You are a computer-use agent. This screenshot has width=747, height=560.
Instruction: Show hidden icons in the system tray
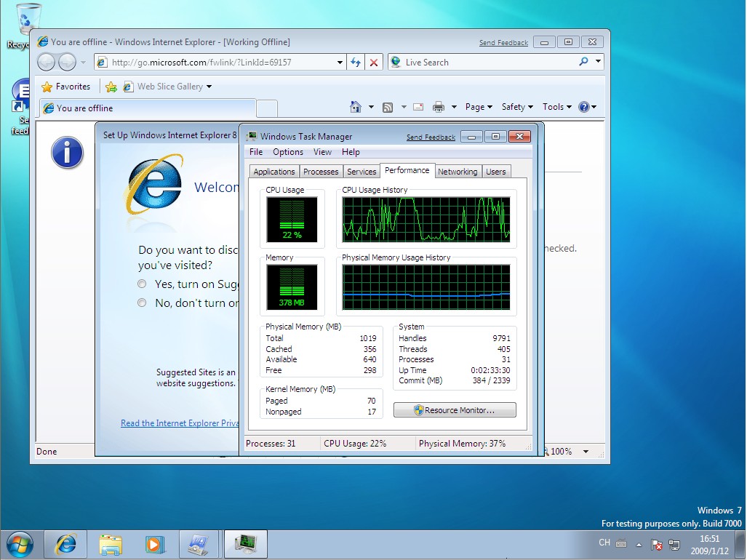point(639,544)
